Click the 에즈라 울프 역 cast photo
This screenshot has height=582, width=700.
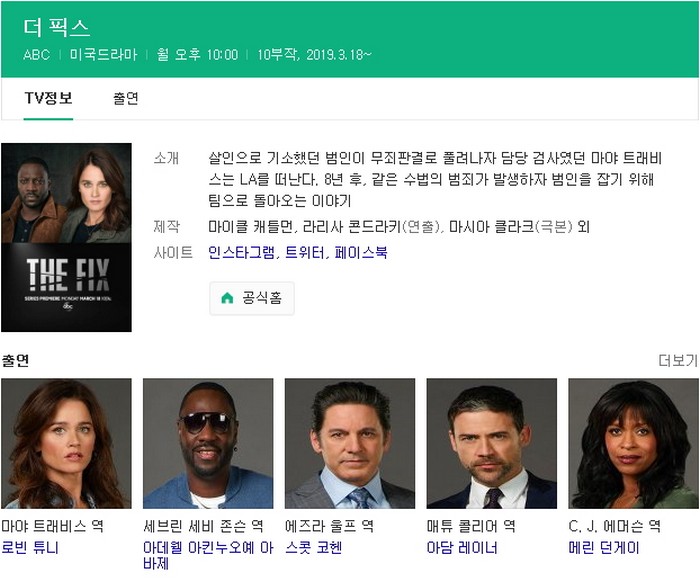coord(350,443)
